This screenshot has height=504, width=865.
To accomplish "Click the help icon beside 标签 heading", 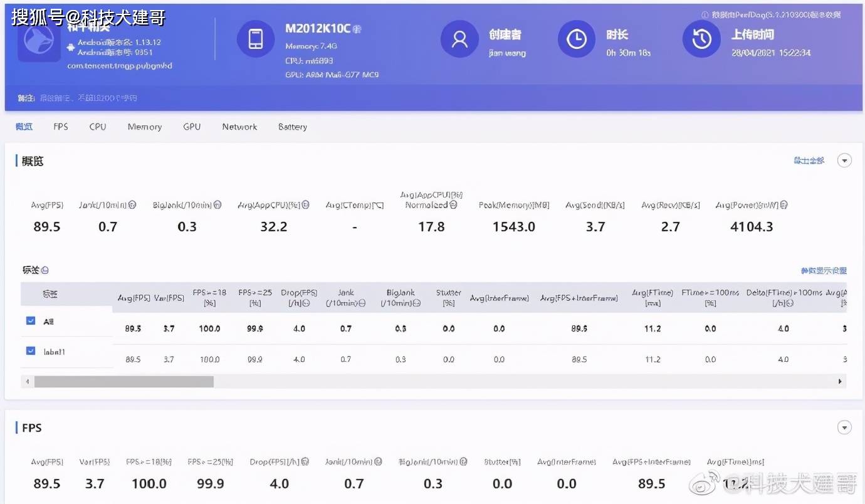I will click(45, 270).
